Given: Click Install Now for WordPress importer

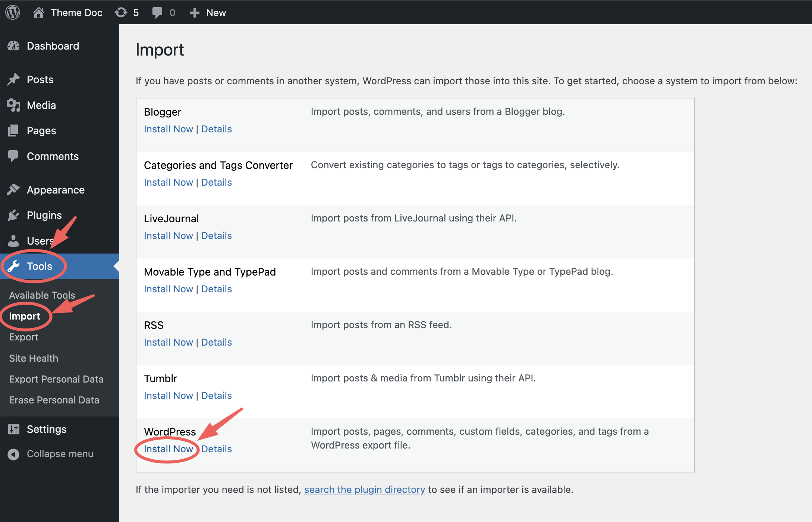Looking at the screenshot, I should pos(168,449).
